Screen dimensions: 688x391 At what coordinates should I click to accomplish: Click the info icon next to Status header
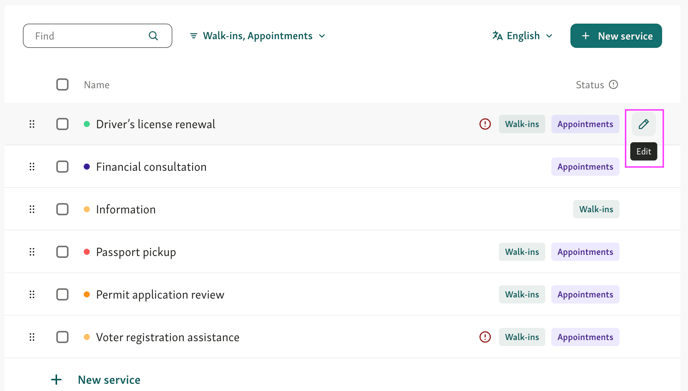click(x=613, y=84)
